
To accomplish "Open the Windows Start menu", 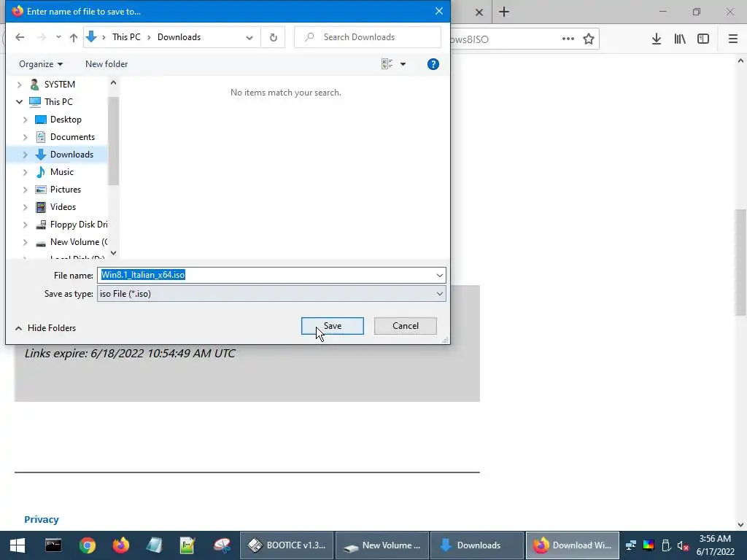I will point(18,545).
